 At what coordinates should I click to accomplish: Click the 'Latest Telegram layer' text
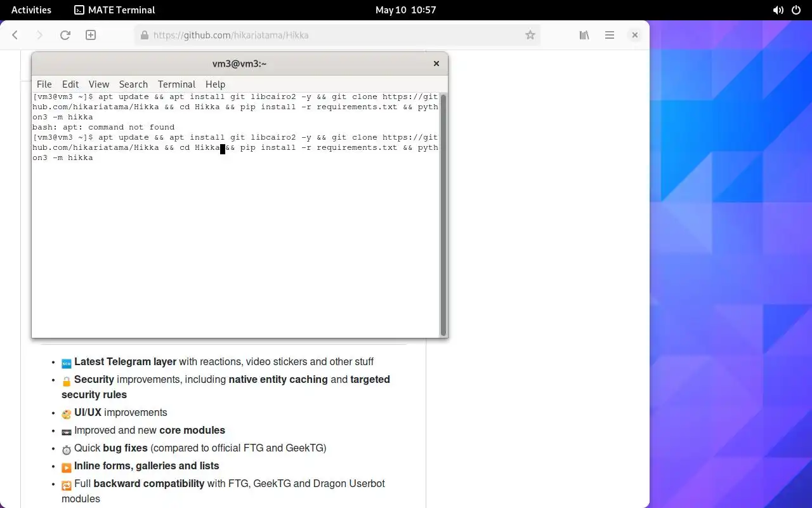(125, 361)
